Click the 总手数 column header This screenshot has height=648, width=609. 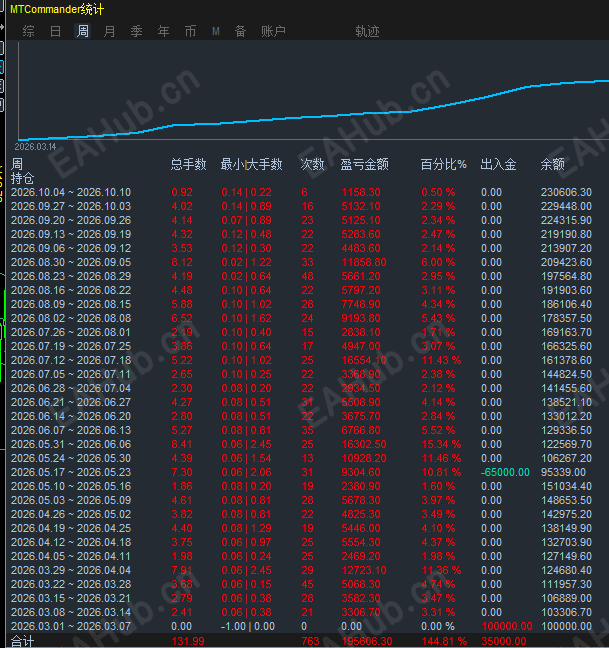(188, 164)
